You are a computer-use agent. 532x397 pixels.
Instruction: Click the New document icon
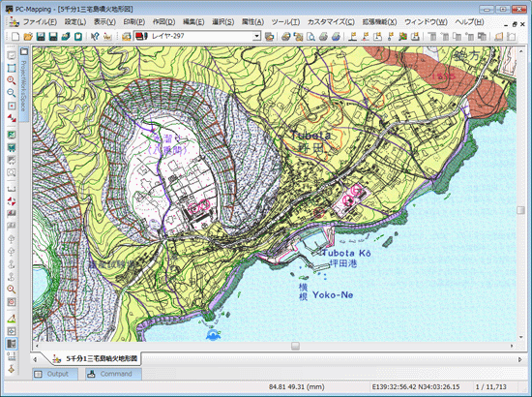click(x=15, y=37)
